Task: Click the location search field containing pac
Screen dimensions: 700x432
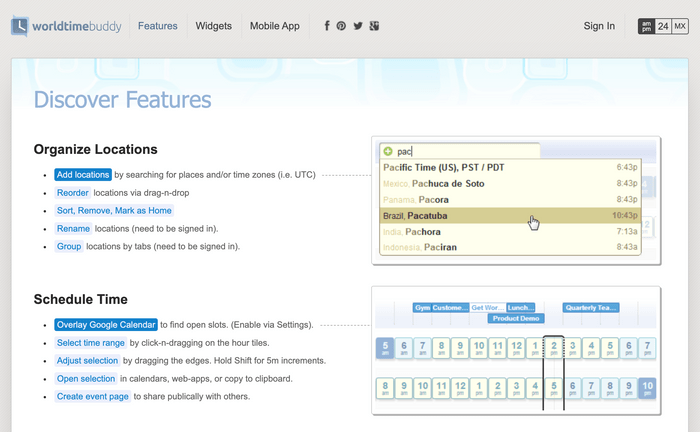Action: point(460,151)
